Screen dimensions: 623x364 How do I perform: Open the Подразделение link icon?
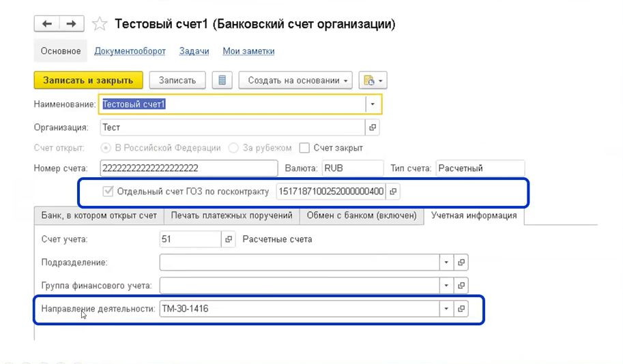pos(461,262)
